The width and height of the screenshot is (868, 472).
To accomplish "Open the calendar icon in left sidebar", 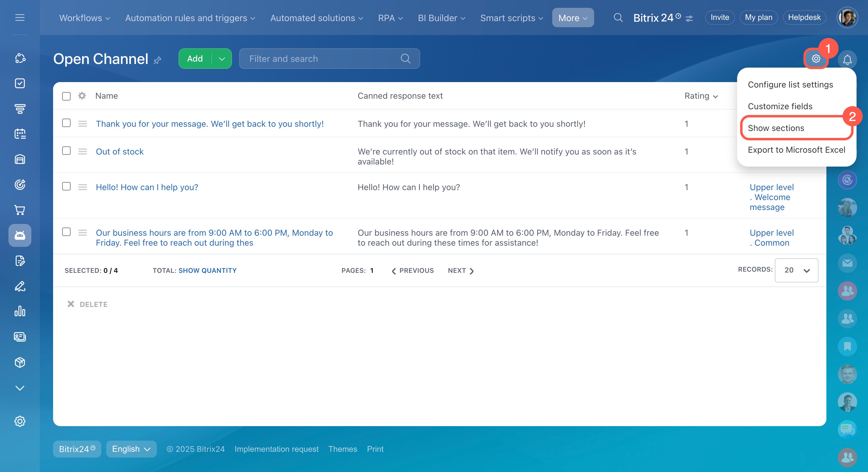I will (x=20, y=134).
